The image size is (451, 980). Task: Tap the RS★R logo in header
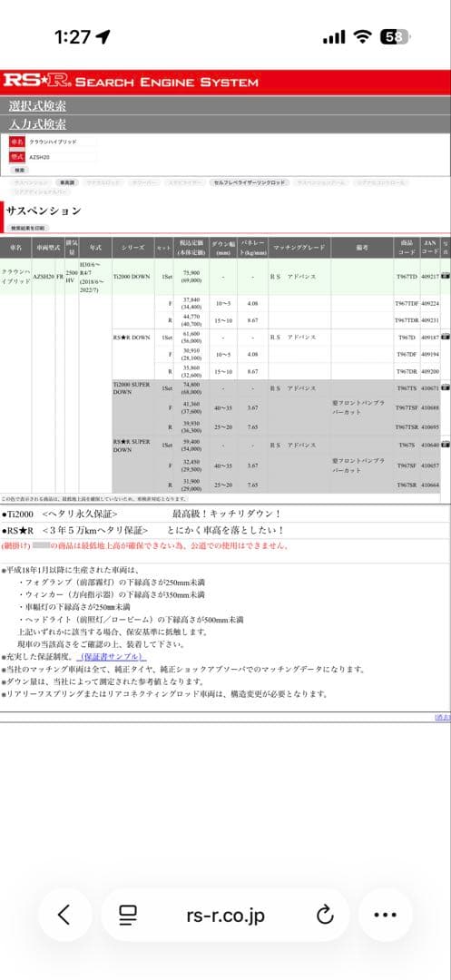pos(37,81)
